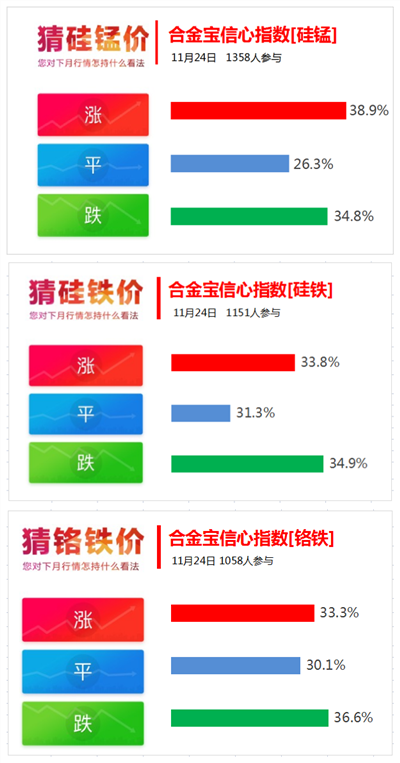
Task: Click the 猜硅铁价 colorful title logo
Action: point(86,292)
